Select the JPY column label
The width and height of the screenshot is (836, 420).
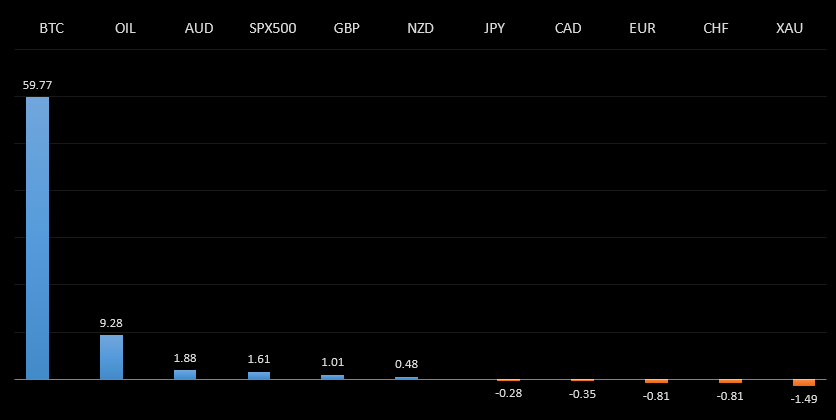[494, 28]
